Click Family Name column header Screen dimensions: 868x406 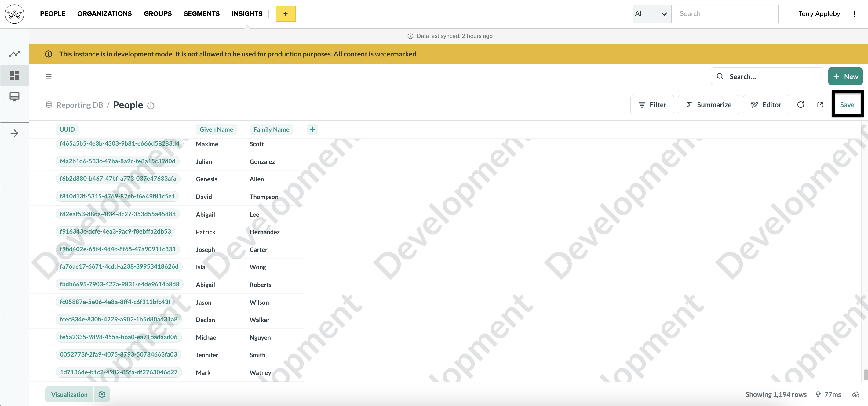(x=271, y=129)
